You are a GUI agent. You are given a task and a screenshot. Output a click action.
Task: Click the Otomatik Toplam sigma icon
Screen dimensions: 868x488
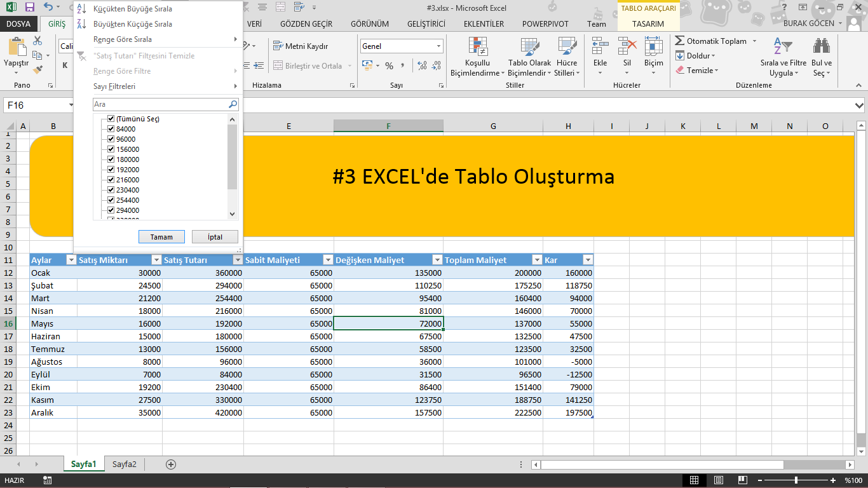click(680, 41)
